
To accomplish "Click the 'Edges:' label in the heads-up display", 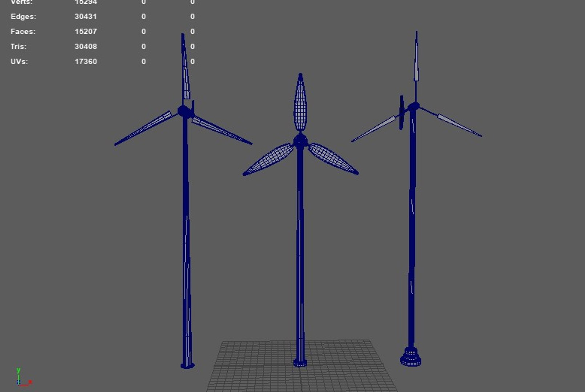I will pos(23,17).
